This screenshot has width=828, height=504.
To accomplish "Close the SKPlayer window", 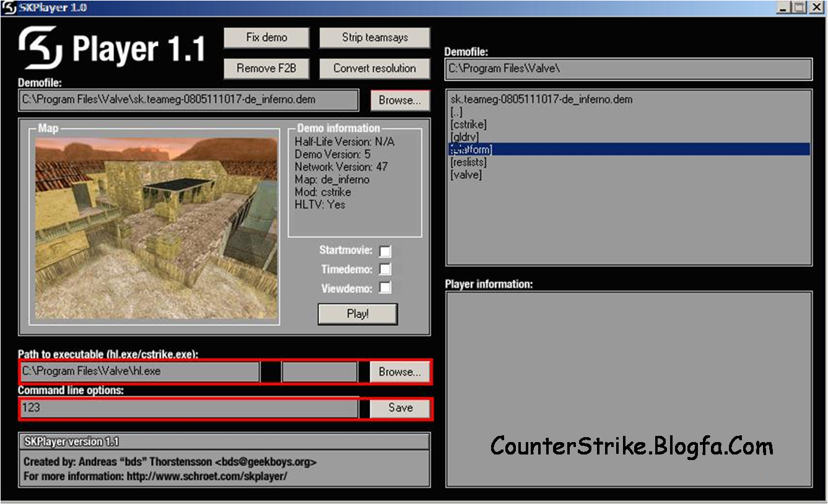I will pyautogui.click(x=817, y=7).
